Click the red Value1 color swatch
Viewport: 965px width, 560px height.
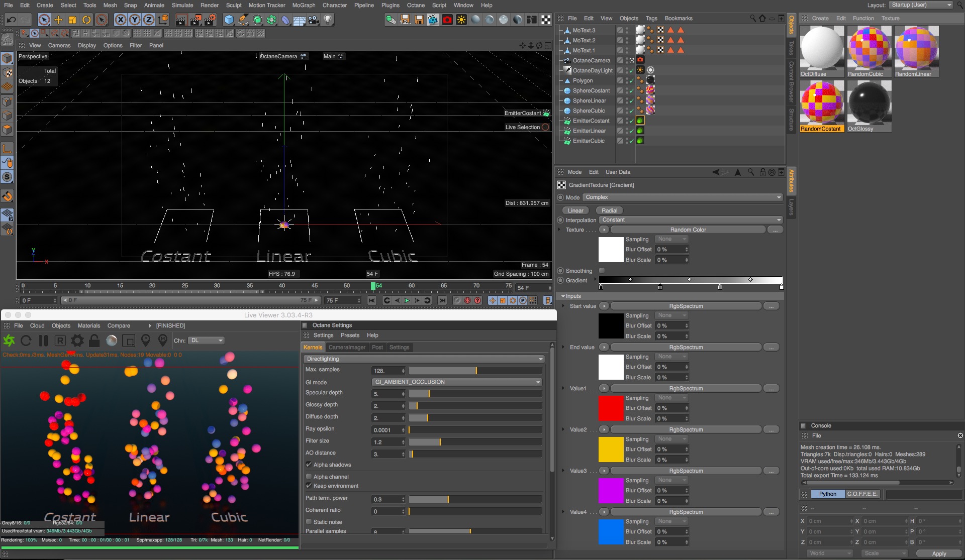(x=611, y=408)
